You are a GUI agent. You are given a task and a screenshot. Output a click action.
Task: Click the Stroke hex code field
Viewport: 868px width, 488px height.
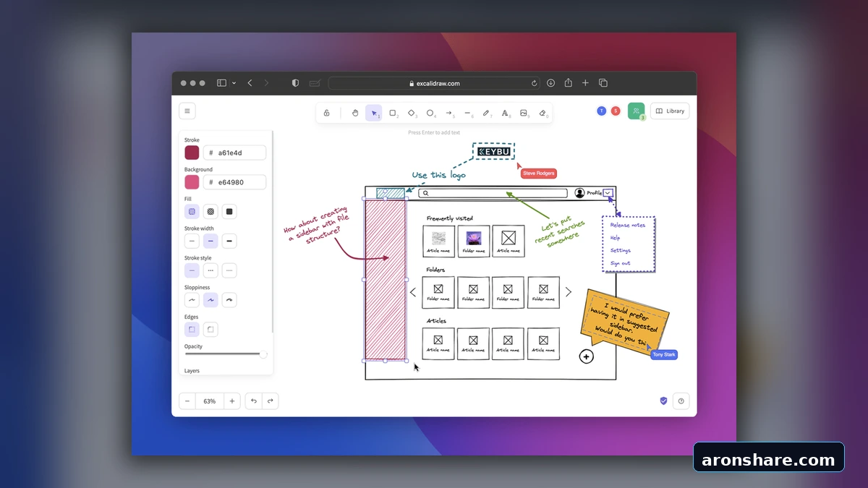234,153
